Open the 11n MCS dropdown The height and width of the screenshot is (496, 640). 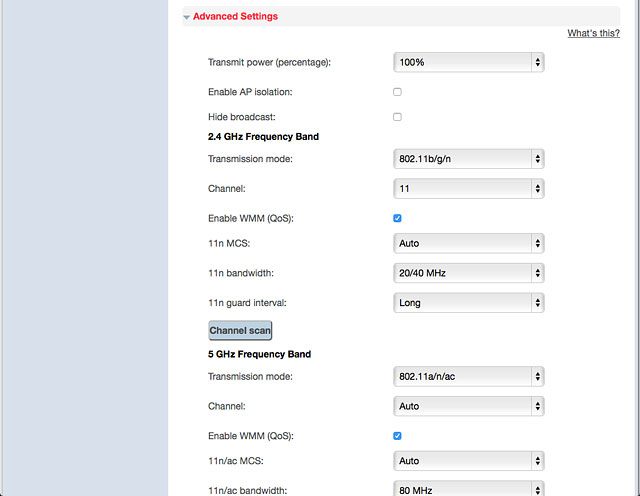pyautogui.click(x=469, y=243)
